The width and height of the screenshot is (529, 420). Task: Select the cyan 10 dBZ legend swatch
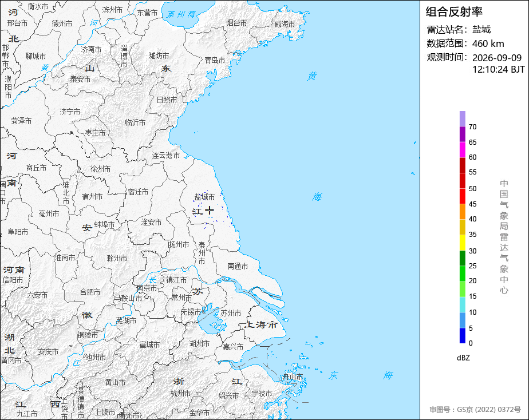(462, 305)
